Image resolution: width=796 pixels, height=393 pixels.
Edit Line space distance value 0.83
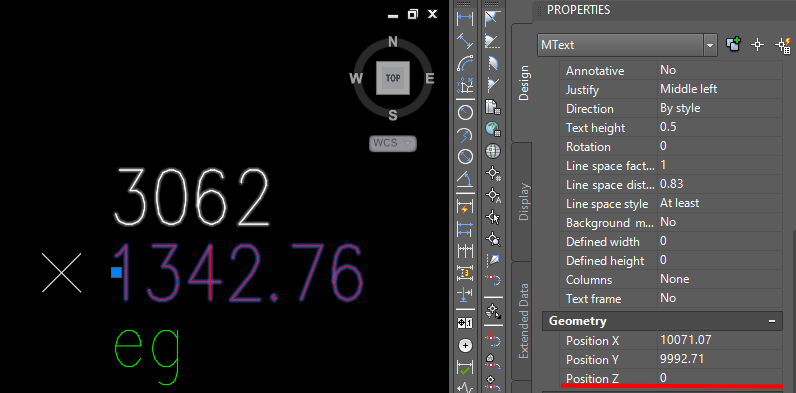[x=719, y=184]
